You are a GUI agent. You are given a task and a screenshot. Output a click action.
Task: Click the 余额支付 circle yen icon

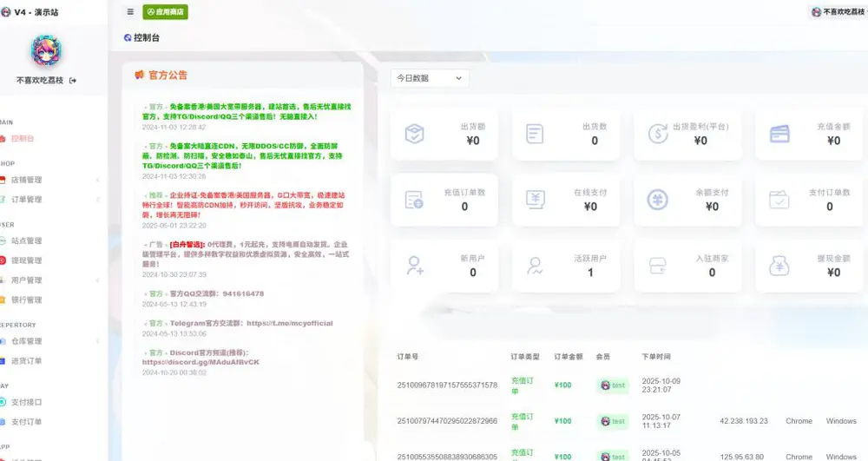point(658,200)
